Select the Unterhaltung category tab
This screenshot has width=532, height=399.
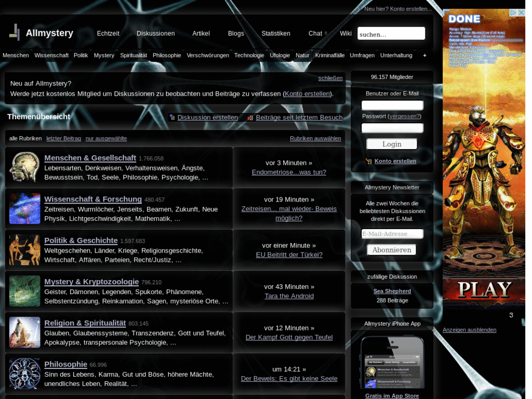[x=396, y=55]
